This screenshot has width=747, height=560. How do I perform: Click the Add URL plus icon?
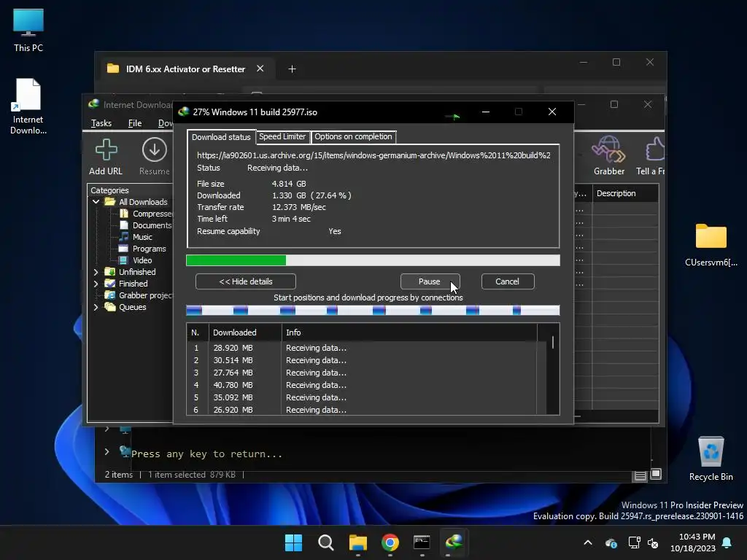click(x=106, y=150)
